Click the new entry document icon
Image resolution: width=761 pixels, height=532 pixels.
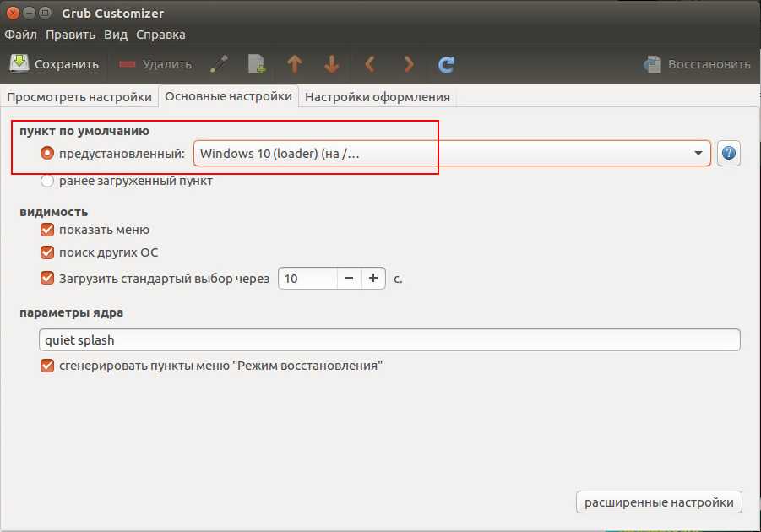[257, 64]
